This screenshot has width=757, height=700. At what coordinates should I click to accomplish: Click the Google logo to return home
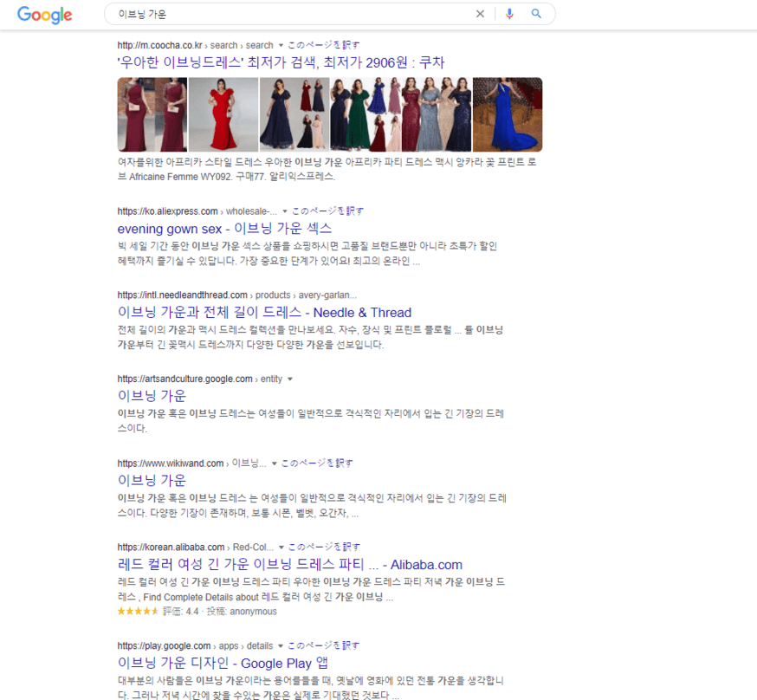(44, 15)
